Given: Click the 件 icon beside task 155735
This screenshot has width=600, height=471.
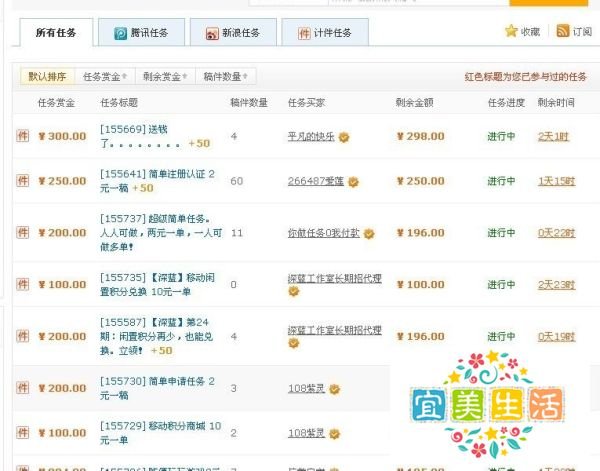Looking at the screenshot, I should click(23, 284).
